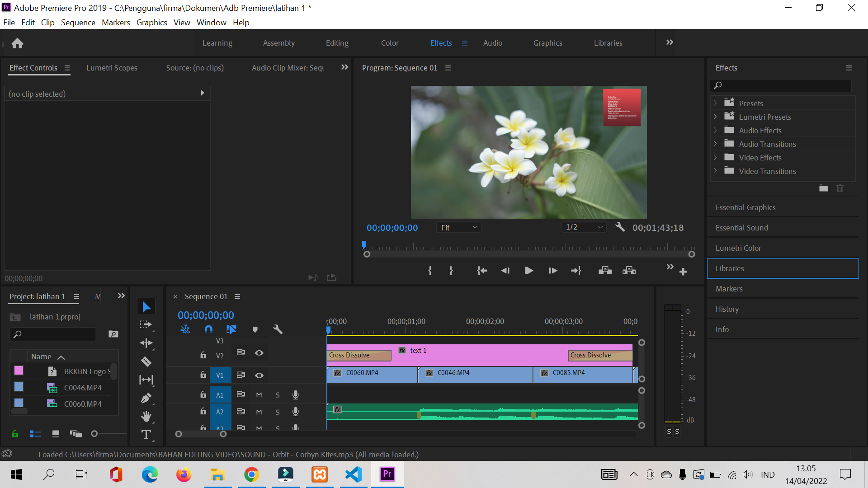This screenshot has height=488, width=868.
Task: Toggle Snap in the timeline
Action: point(208,329)
